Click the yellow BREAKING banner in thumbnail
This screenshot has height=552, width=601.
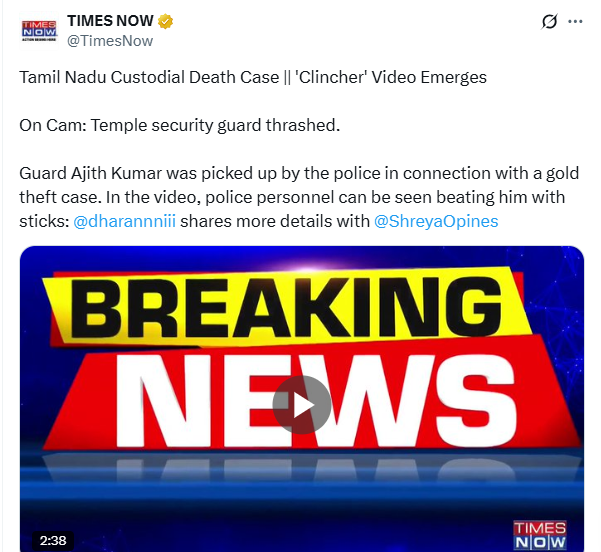click(x=287, y=305)
